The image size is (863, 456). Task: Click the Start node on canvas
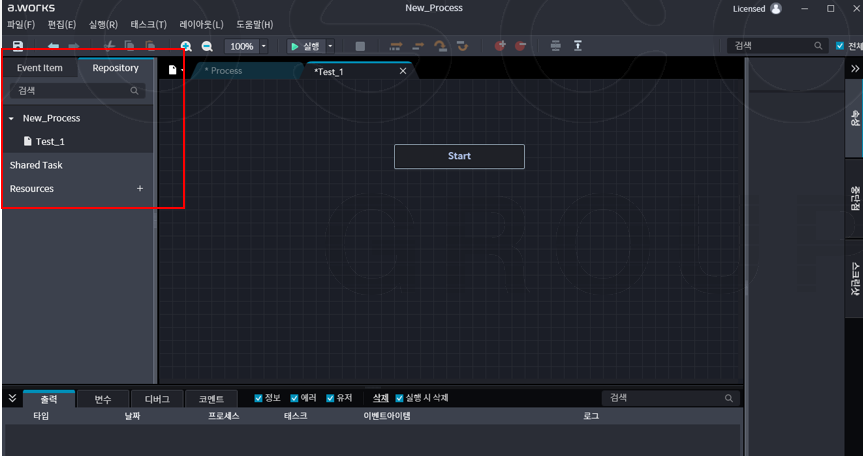click(459, 156)
